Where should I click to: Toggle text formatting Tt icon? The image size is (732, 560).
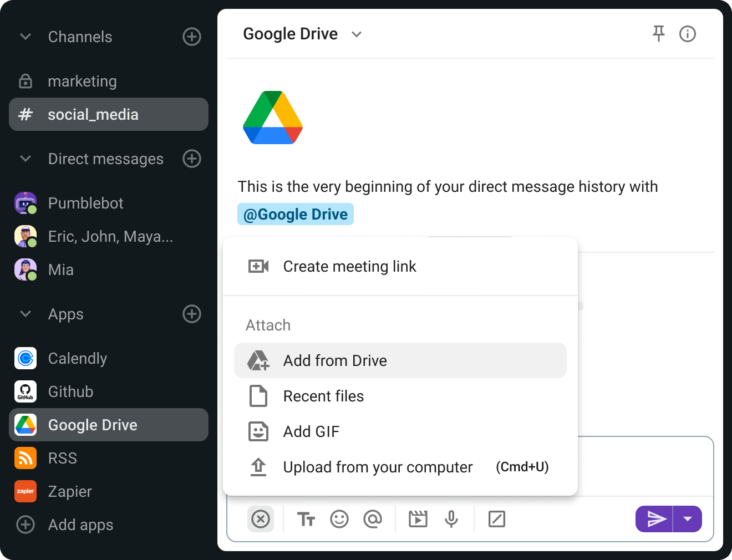306,519
